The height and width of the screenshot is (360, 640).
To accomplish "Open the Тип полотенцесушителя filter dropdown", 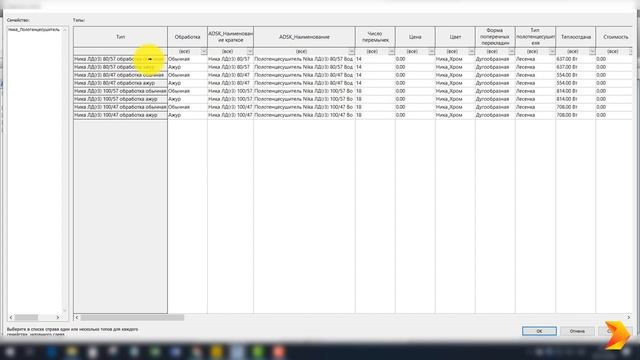I will (552, 51).
